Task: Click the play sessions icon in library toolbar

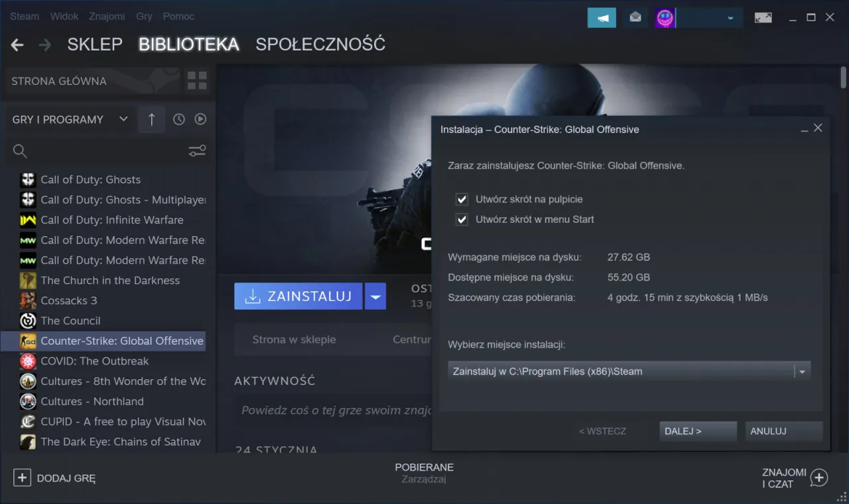Action: pyautogui.click(x=200, y=119)
